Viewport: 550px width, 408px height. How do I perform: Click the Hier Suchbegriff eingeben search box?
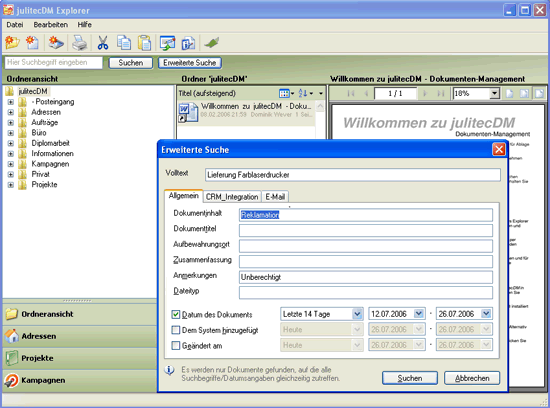pos(53,63)
